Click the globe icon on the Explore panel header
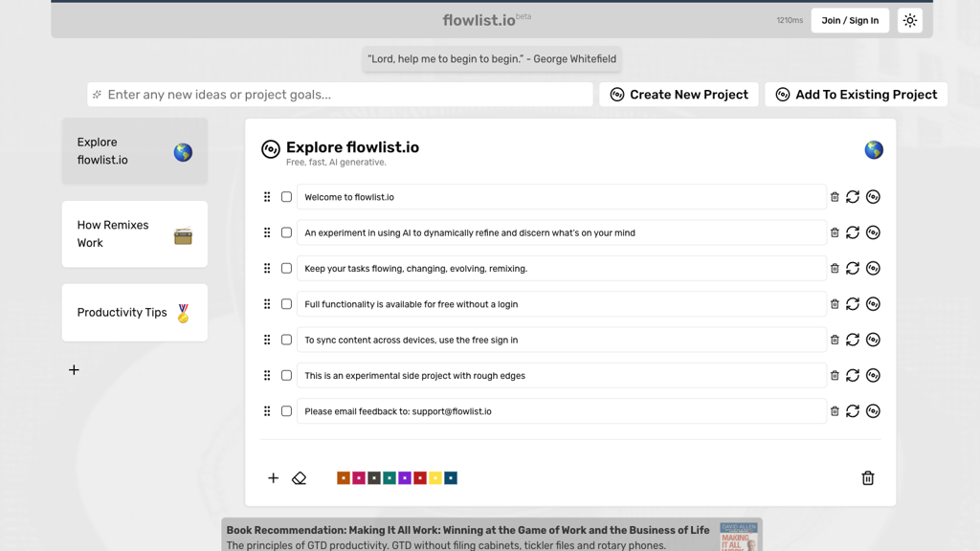 (873, 149)
